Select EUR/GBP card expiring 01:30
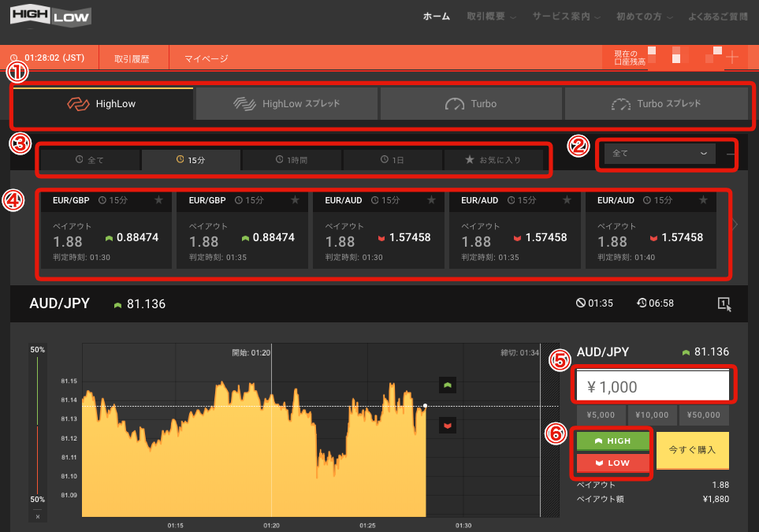The height and width of the screenshot is (532, 759). pos(106,230)
